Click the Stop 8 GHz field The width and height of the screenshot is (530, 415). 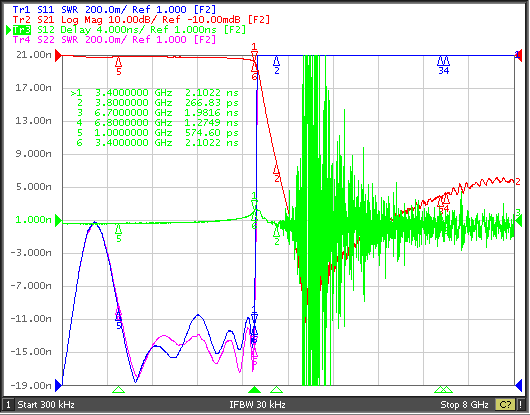pos(464,405)
